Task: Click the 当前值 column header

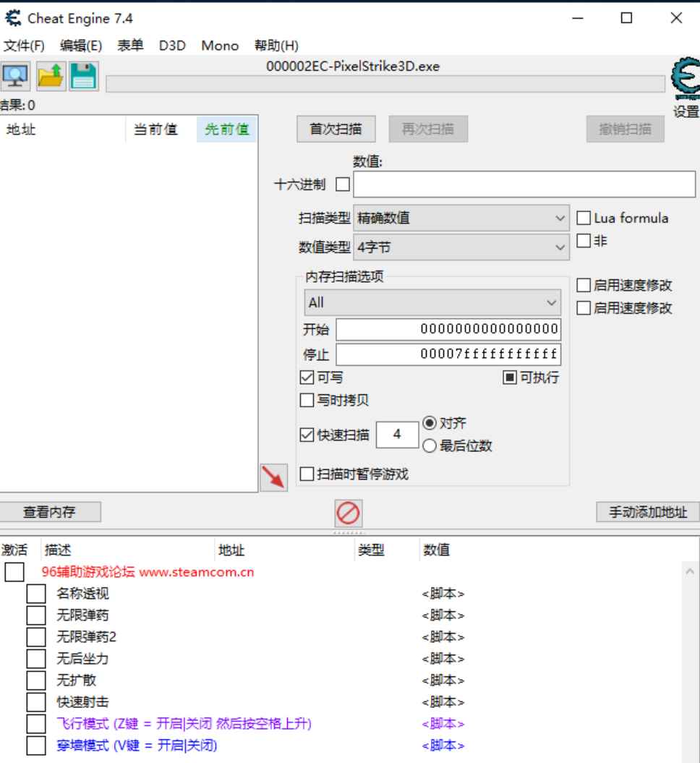Action: (x=161, y=129)
